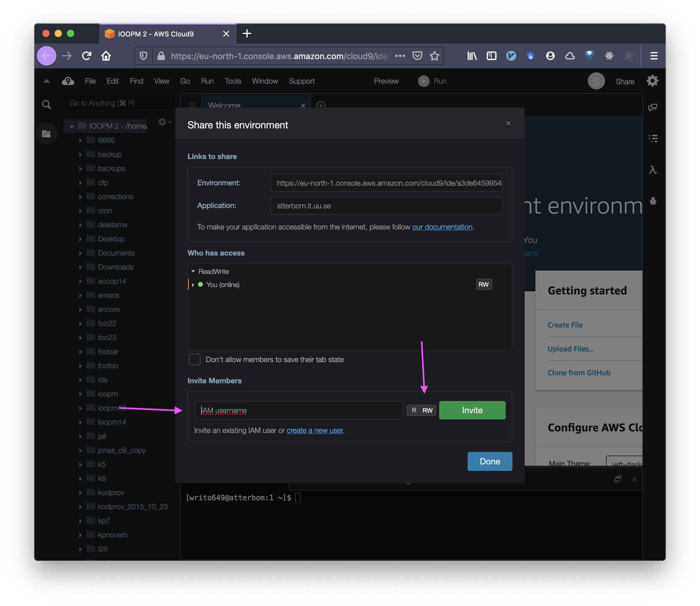Open the 'create a new user' link

pyautogui.click(x=315, y=430)
